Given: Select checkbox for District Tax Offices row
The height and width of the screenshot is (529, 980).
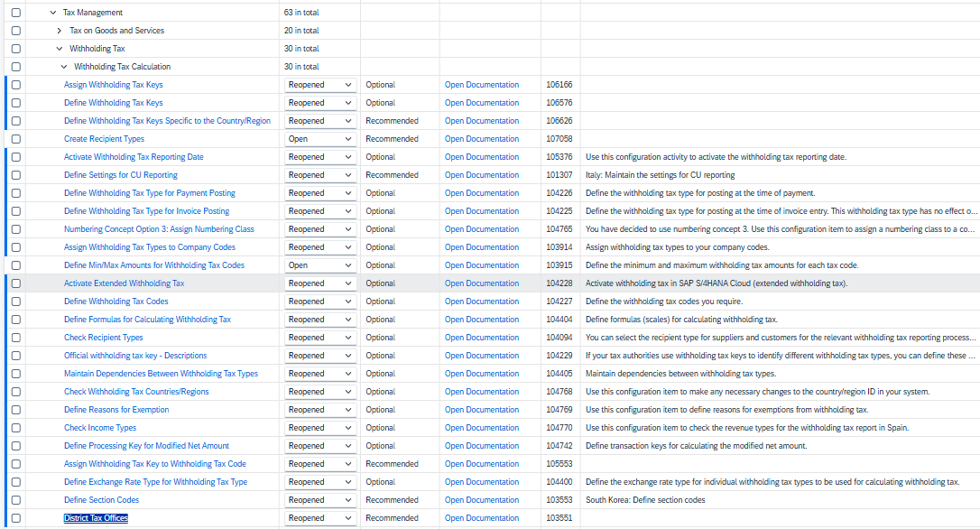Looking at the screenshot, I should (16, 518).
